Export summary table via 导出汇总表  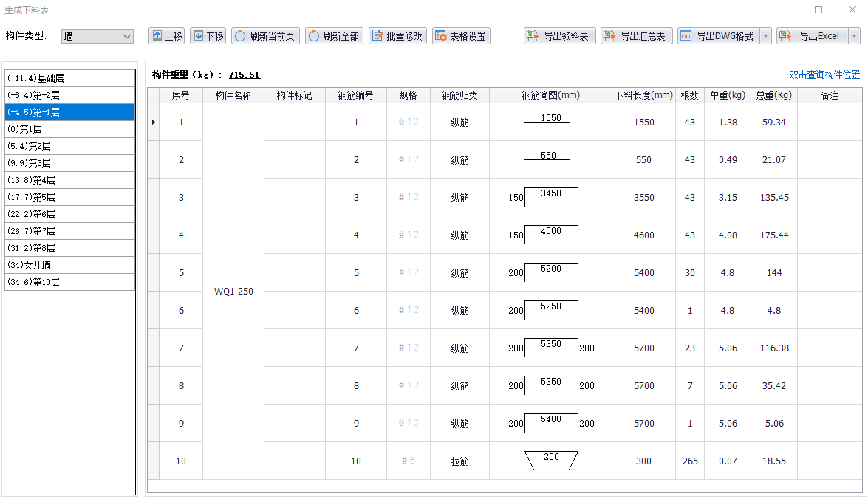pyautogui.click(x=636, y=36)
